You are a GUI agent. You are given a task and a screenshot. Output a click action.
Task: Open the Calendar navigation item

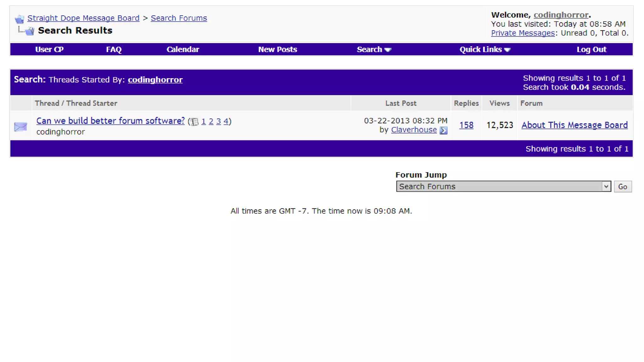point(183,50)
